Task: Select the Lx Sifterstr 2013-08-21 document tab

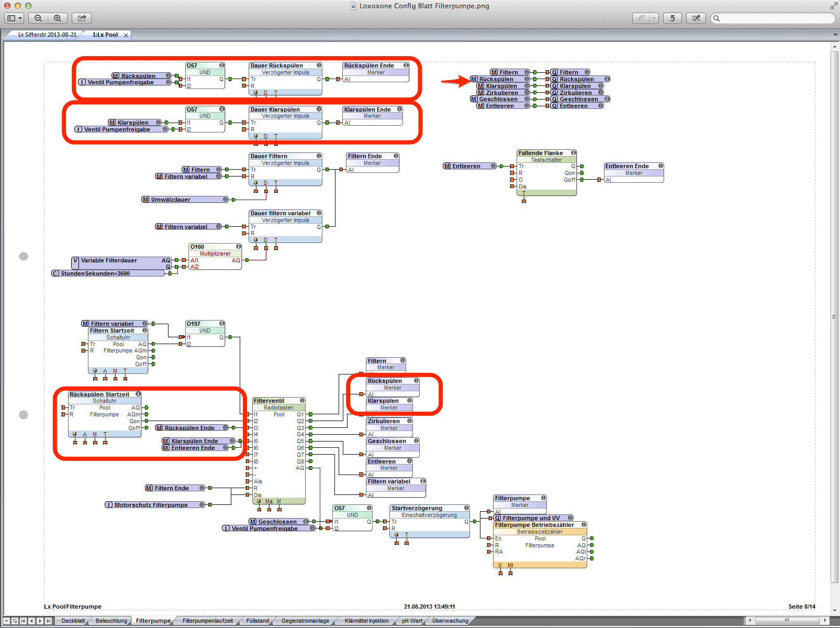Action: (x=47, y=35)
